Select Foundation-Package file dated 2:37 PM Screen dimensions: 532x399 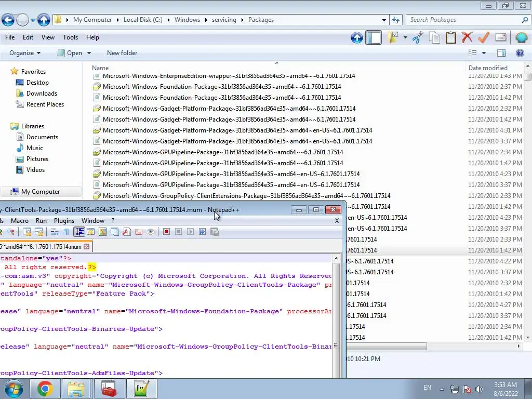(222, 87)
